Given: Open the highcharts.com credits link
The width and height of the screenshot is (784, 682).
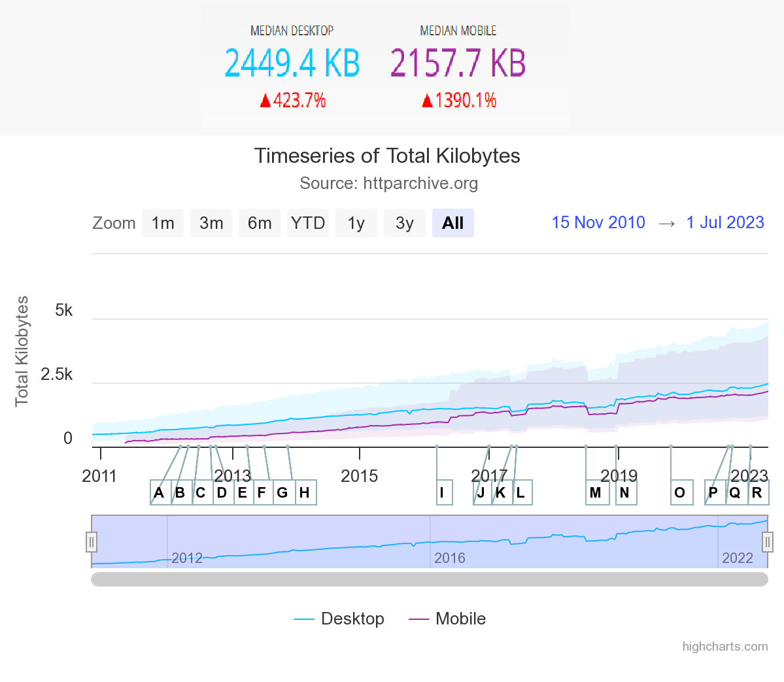Looking at the screenshot, I should 724,646.
